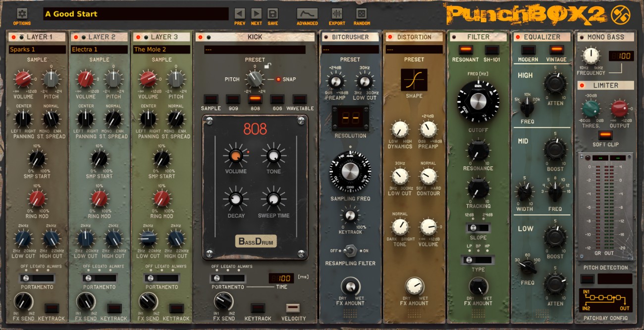Select the 808 kick generator
This screenshot has width=644, height=330.
coord(255,99)
